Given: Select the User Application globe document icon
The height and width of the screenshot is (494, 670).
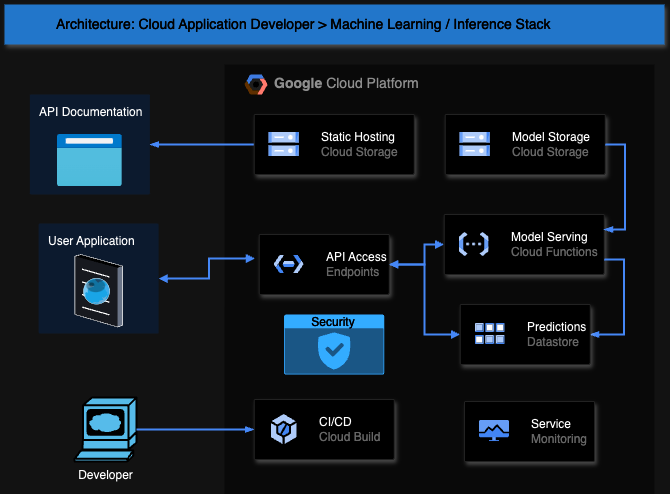Looking at the screenshot, I should (98, 291).
